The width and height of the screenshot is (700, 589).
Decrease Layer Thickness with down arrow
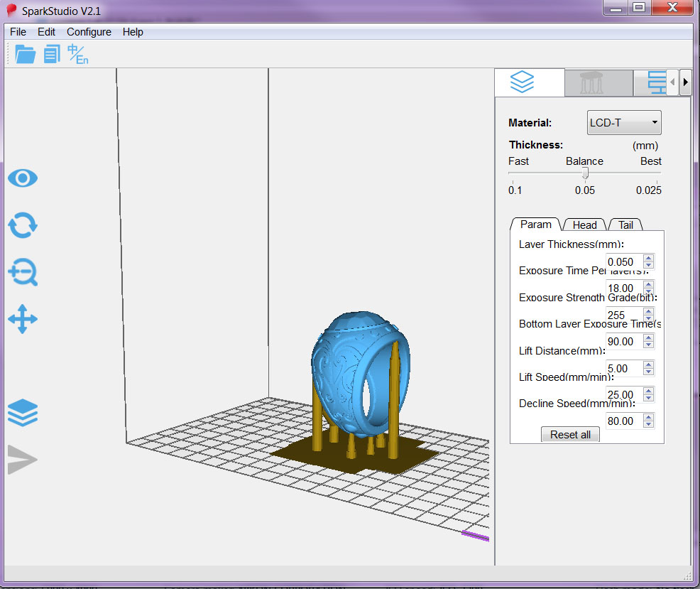[x=649, y=266]
